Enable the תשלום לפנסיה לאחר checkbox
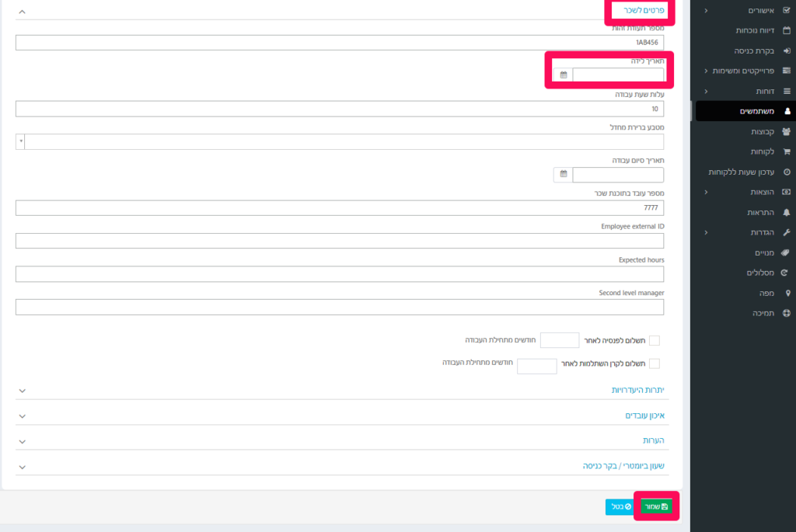This screenshot has width=796, height=532. click(x=655, y=340)
